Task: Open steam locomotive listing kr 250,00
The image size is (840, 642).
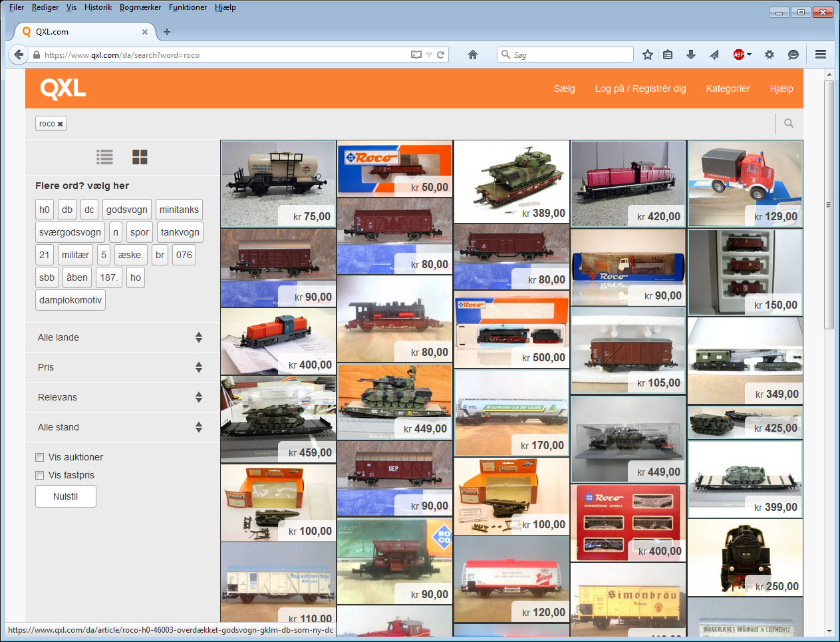Action: [745, 557]
